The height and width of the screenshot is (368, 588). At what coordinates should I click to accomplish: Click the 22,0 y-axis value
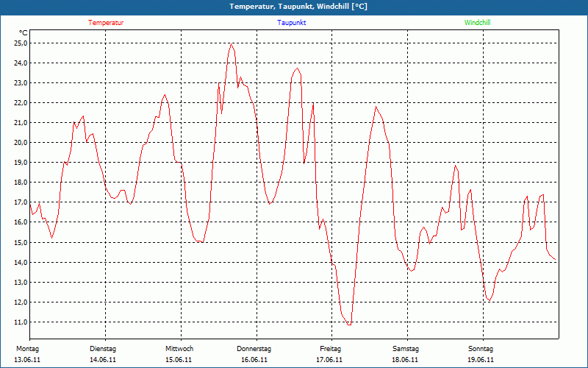[x=21, y=103]
